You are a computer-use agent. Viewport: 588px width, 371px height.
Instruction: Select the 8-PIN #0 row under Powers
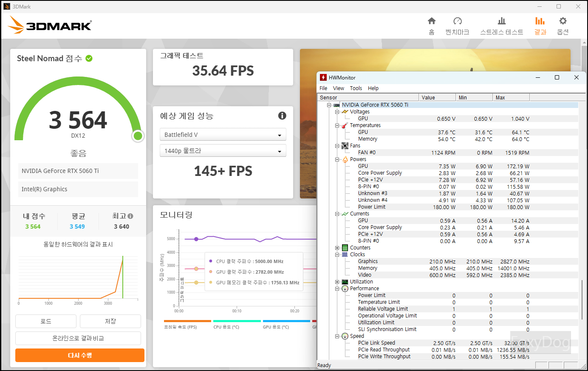(x=448, y=187)
